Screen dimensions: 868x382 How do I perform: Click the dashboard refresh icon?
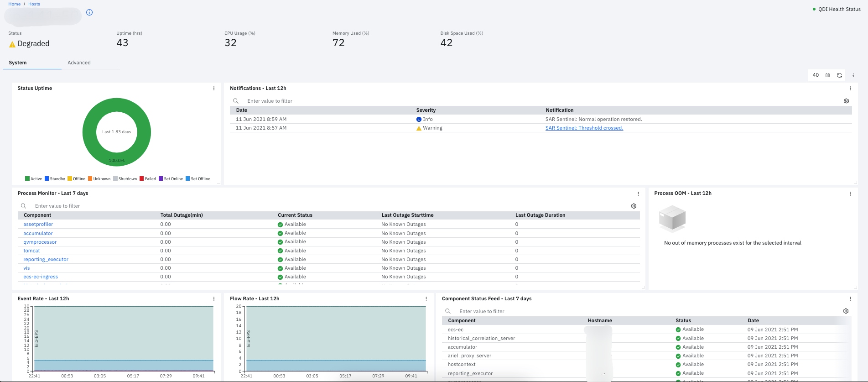pos(839,75)
